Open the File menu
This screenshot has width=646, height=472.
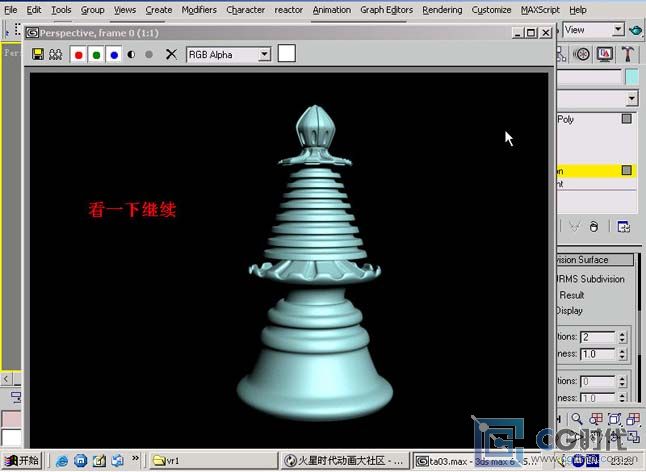[x=11, y=10]
